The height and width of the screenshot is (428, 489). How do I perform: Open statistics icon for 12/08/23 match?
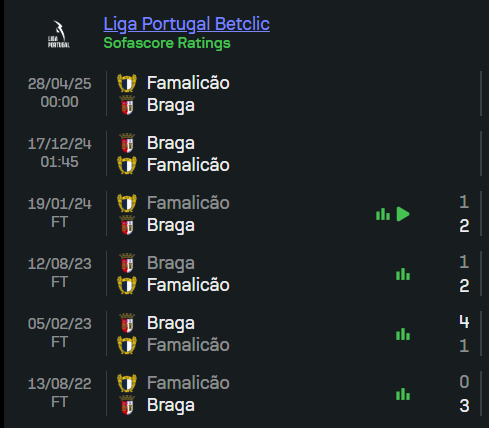click(x=403, y=274)
